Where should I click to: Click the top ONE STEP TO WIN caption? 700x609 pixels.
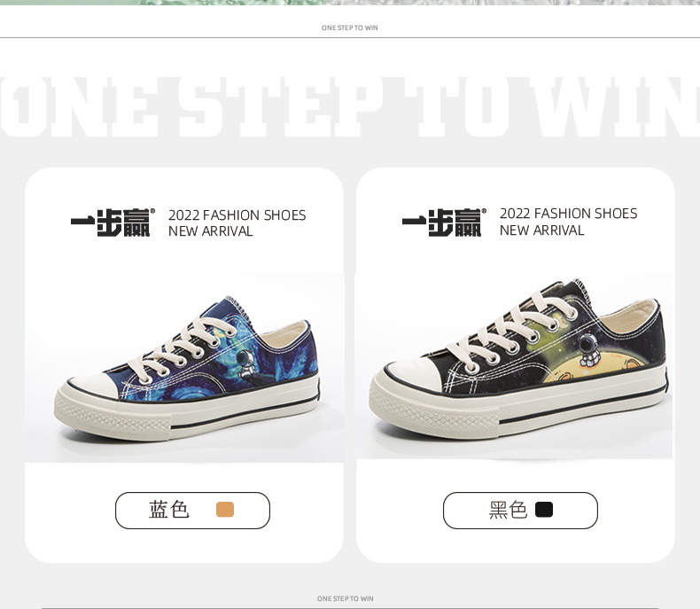click(x=349, y=27)
